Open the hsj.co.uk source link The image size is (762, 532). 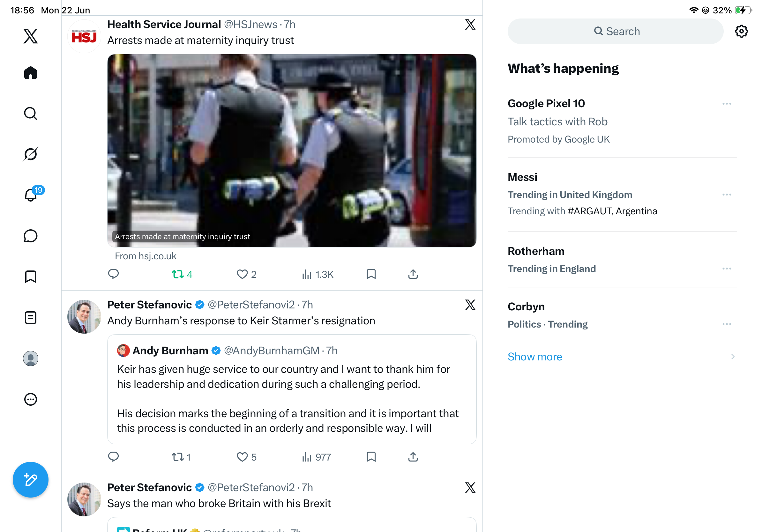tap(146, 256)
